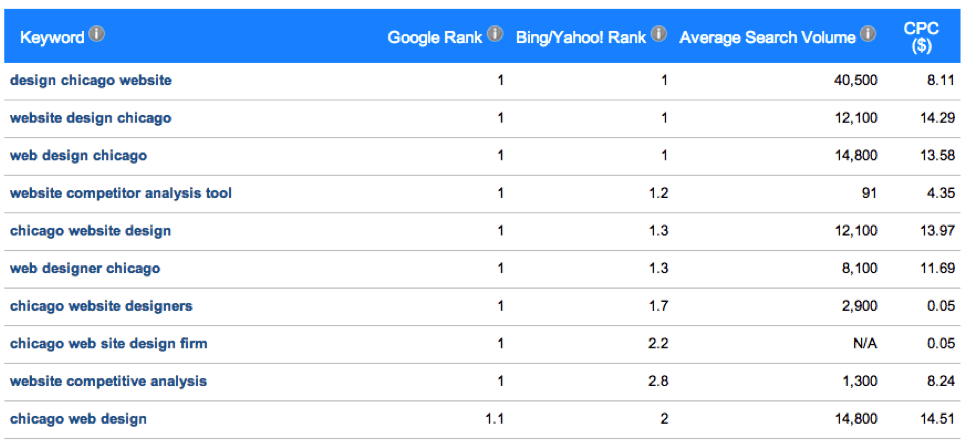Open the 'design chicago website' keyword link

point(90,80)
